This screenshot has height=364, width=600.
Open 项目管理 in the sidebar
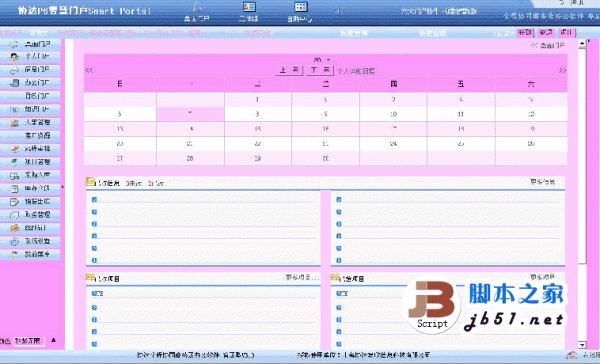click(30, 162)
